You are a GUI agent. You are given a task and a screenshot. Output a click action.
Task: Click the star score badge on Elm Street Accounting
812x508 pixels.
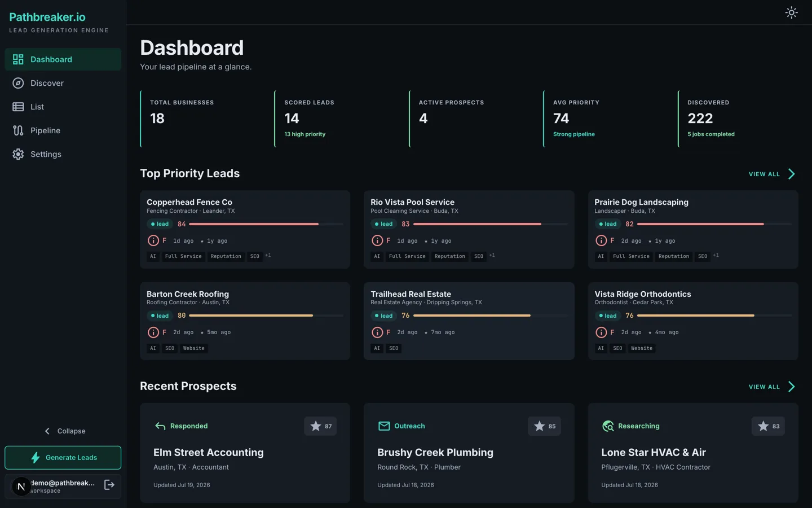click(320, 426)
